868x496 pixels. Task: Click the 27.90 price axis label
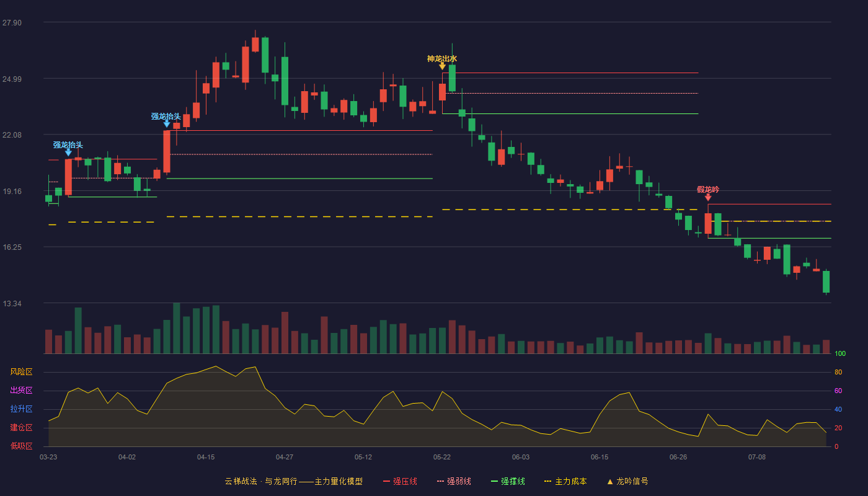coord(12,23)
